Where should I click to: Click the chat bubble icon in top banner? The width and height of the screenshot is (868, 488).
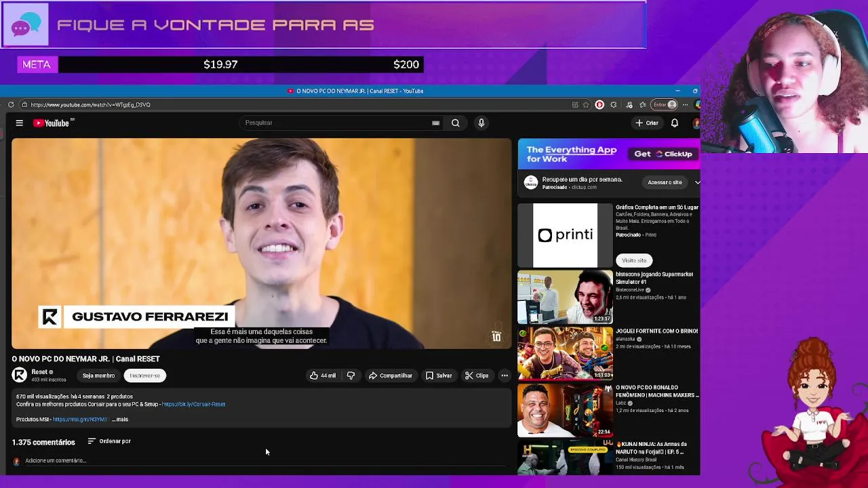coord(25,25)
